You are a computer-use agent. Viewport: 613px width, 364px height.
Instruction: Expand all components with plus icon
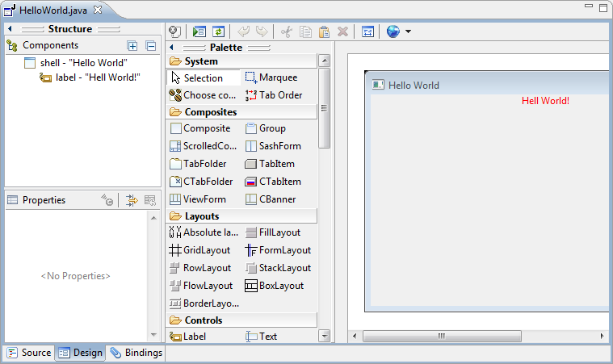tap(132, 46)
